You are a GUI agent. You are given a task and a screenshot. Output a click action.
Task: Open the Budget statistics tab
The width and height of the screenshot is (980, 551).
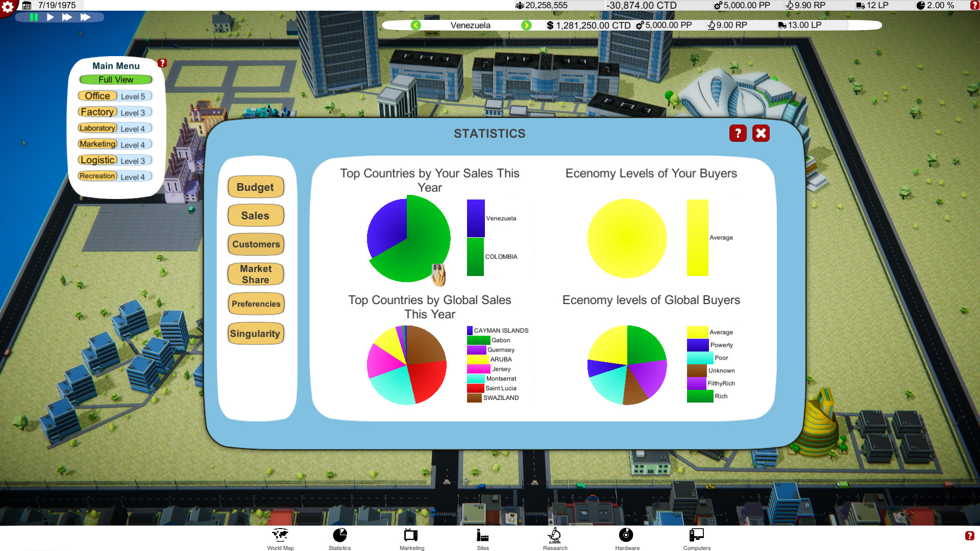click(x=255, y=187)
